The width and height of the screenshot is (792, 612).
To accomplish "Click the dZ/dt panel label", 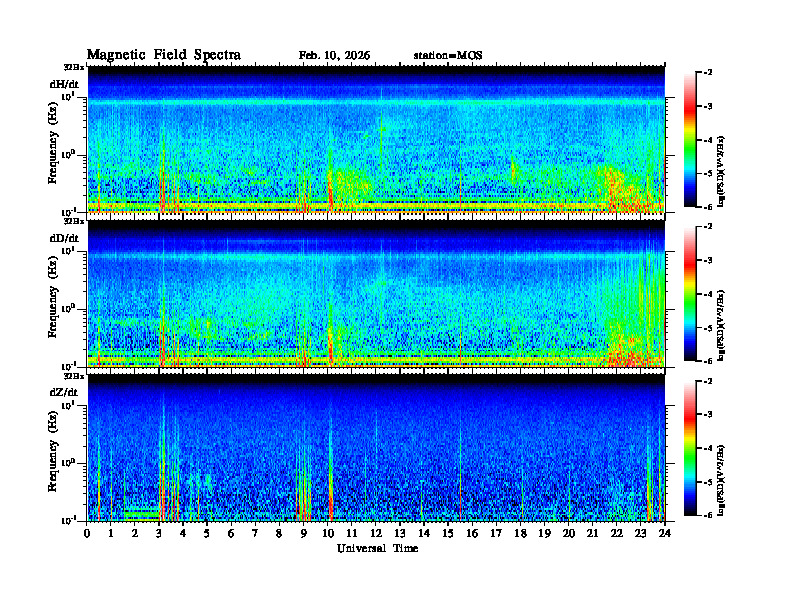I will point(64,392).
